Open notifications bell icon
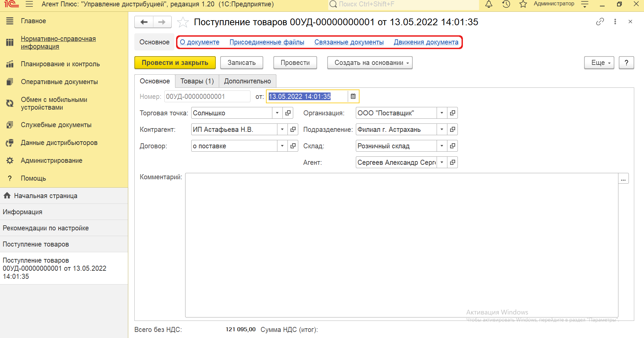 489,4
